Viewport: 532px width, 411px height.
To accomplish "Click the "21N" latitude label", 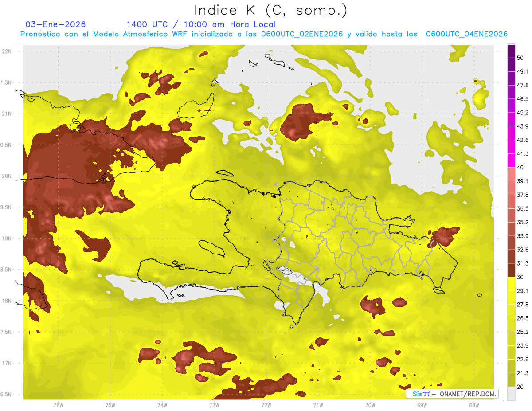I will (7, 114).
